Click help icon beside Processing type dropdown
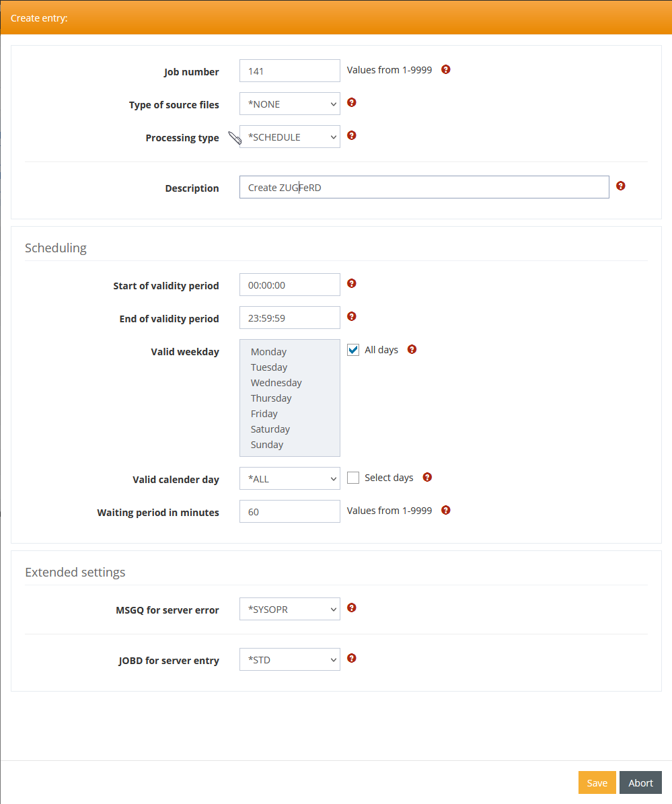This screenshot has height=804, width=672. coord(351,136)
